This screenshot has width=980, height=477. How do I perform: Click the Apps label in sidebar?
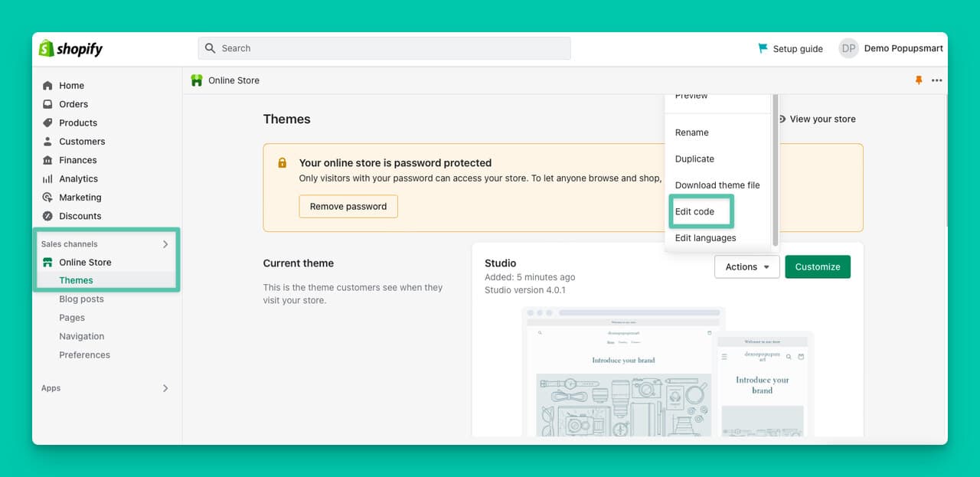point(51,388)
